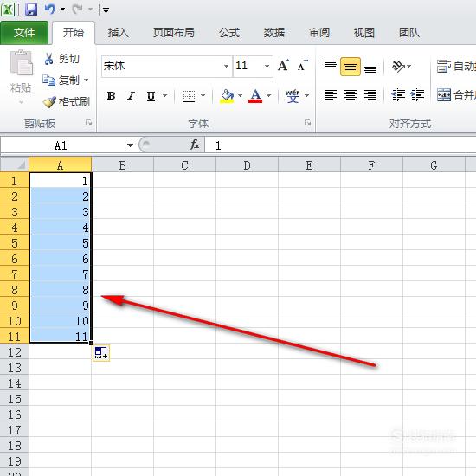This screenshot has width=476, height=476.
Task: Click 剪切 cut button
Action: [x=61, y=59]
